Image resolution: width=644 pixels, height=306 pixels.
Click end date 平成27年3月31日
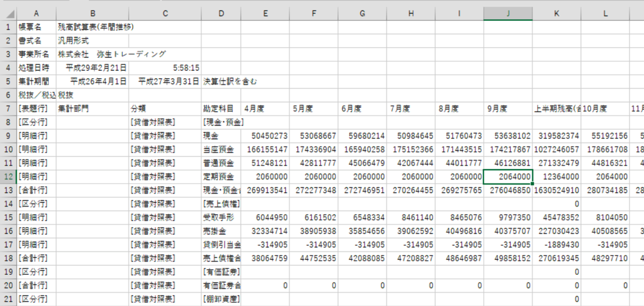point(165,82)
